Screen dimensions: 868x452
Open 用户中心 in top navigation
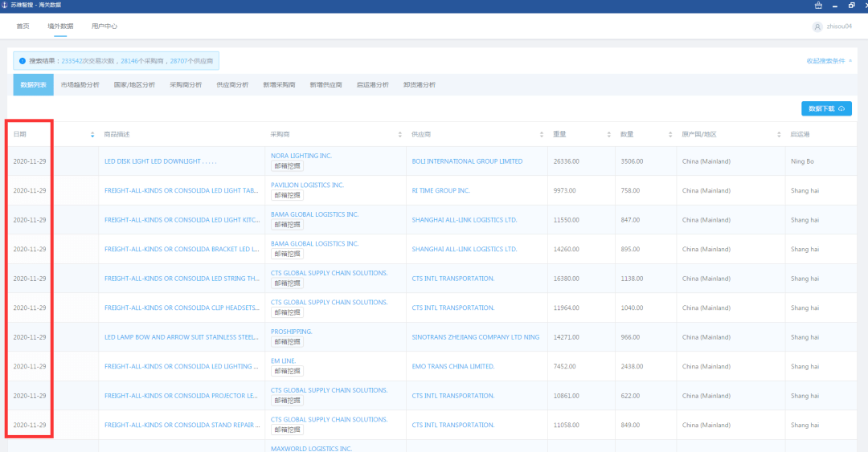[104, 26]
